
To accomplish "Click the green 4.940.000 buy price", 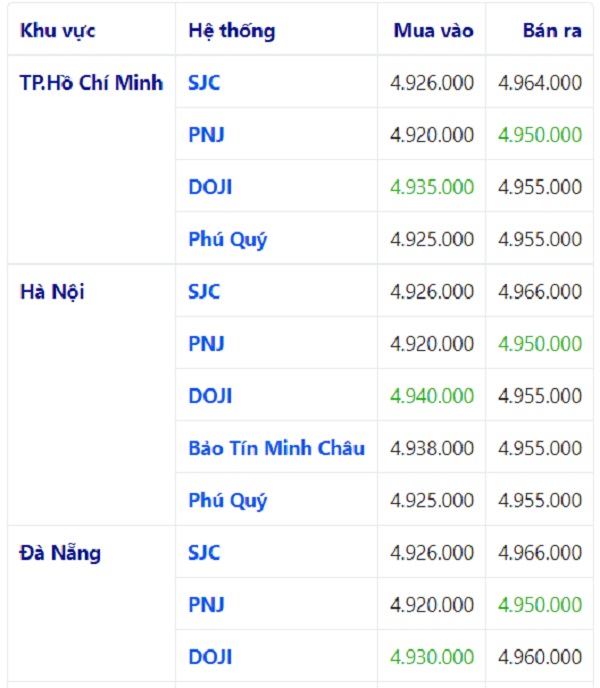I will pos(432,396).
